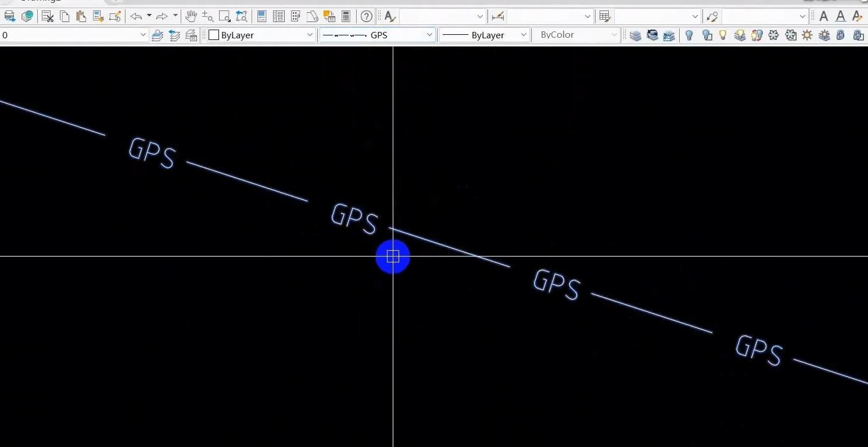Open the Text Style manager icon
The image size is (868, 447).
point(390,16)
